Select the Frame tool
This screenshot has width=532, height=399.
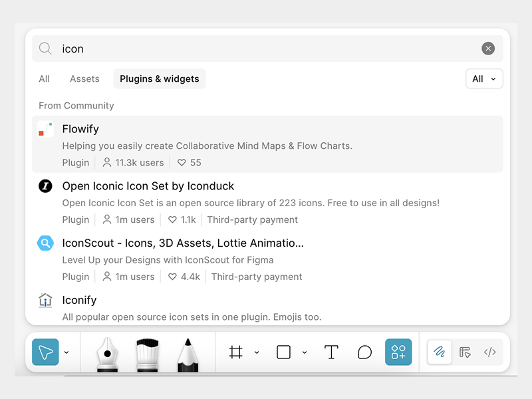coord(235,352)
